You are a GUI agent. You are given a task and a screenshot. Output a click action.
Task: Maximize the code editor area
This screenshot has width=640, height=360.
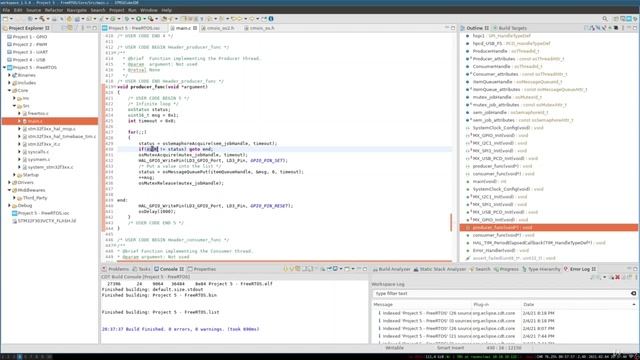[453, 28]
